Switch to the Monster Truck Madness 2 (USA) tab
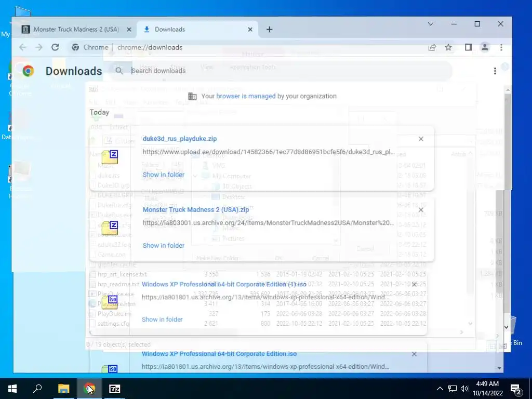The image size is (532, 399). [x=76, y=30]
